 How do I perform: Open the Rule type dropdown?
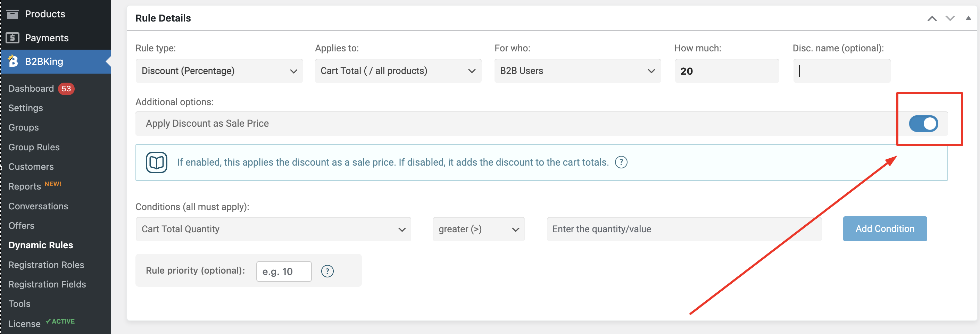(x=219, y=71)
